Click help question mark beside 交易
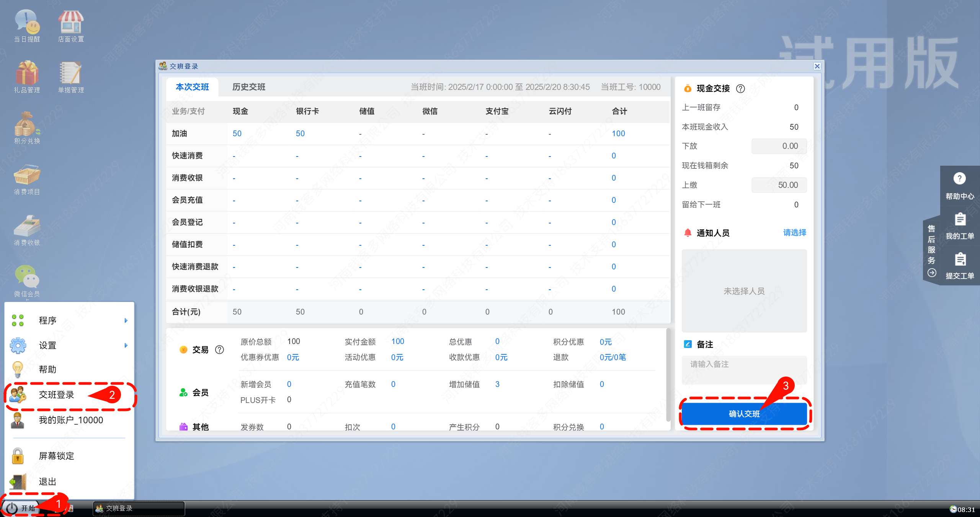Viewport: 980px width, 517px height. point(219,350)
